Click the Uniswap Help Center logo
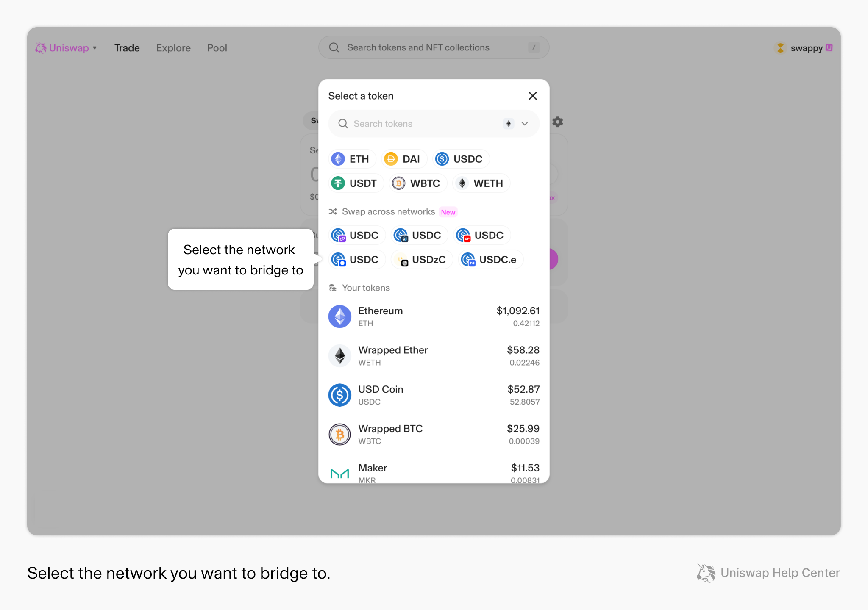Image resolution: width=868 pixels, height=610 pixels. click(768, 573)
